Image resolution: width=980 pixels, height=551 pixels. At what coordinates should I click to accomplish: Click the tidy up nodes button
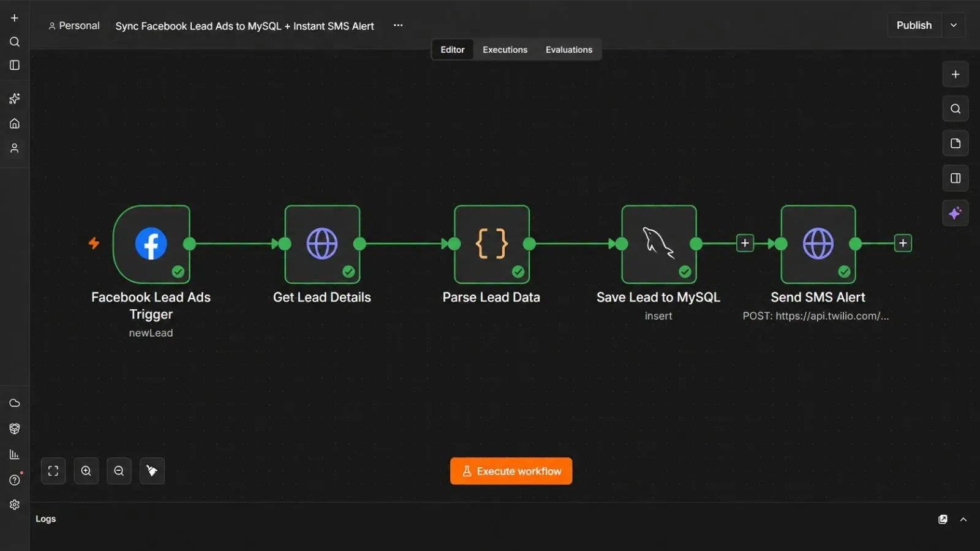point(152,471)
